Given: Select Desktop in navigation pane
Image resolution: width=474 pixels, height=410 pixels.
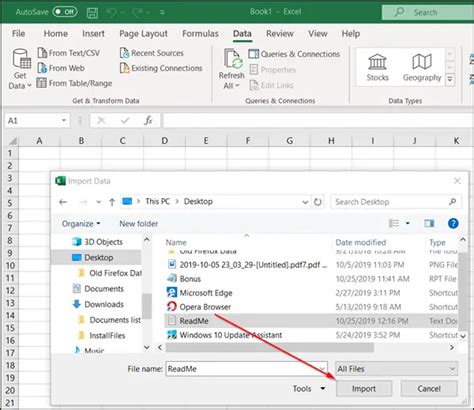Looking at the screenshot, I should (97, 257).
